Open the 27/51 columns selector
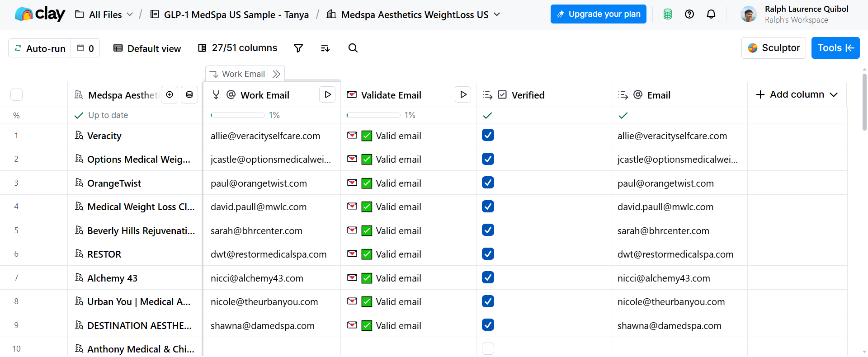Viewport: 868px width, 357px height. (x=238, y=48)
